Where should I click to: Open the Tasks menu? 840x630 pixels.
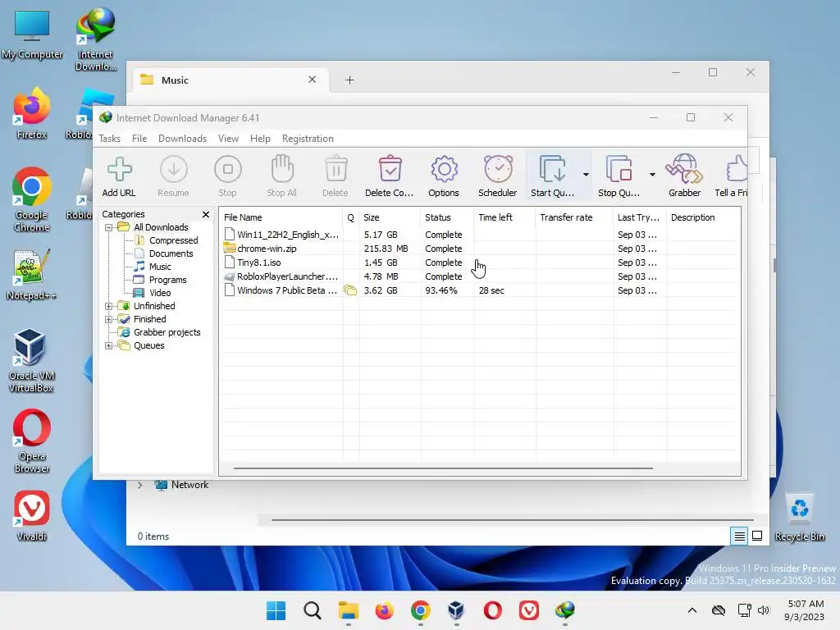click(x=110, y=139)
